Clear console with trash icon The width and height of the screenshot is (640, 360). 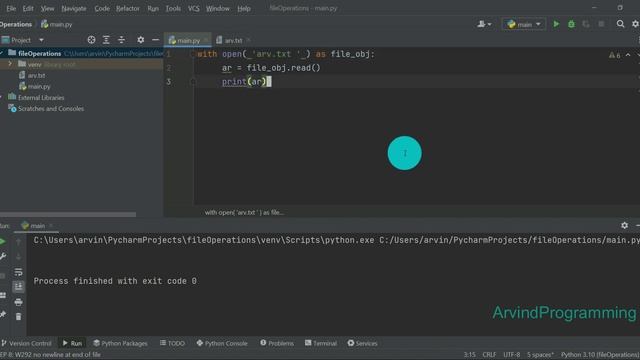18,317
